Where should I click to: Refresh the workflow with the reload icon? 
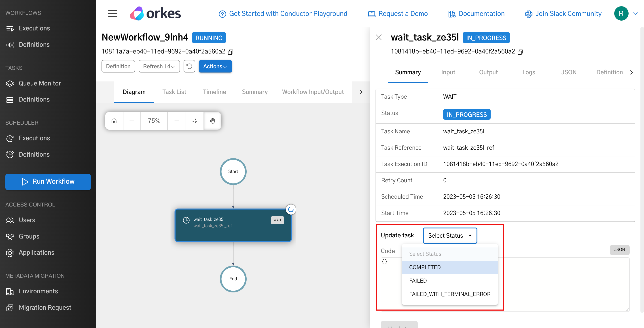[x=189, y=66]
